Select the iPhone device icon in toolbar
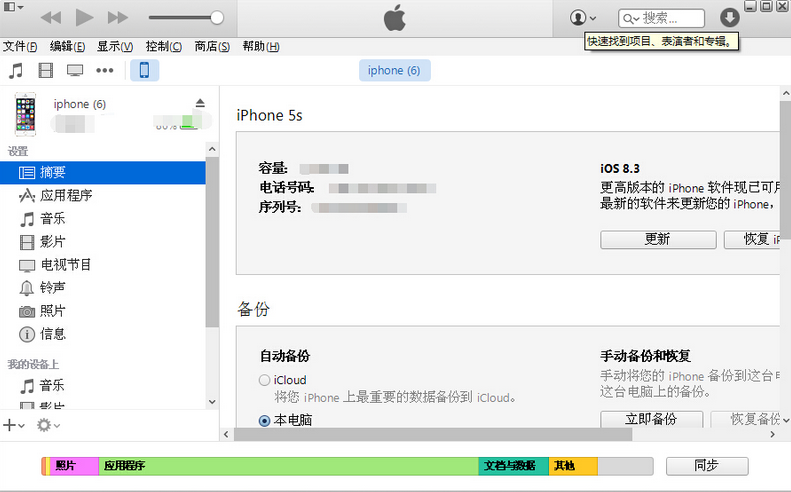Image resolution: width=791 pixels, height=492 pixels. click(144, 70)
